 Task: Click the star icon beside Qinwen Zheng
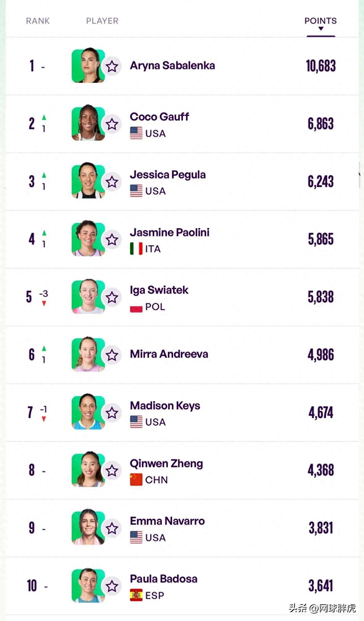click(x=112, y=471)
